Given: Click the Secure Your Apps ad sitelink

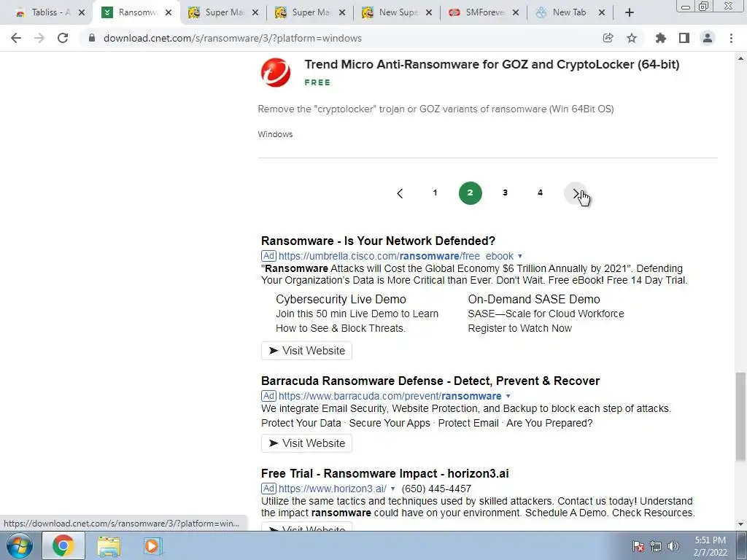Looking at the screenshot, I should pyautogui.click(x=390, y=424).
